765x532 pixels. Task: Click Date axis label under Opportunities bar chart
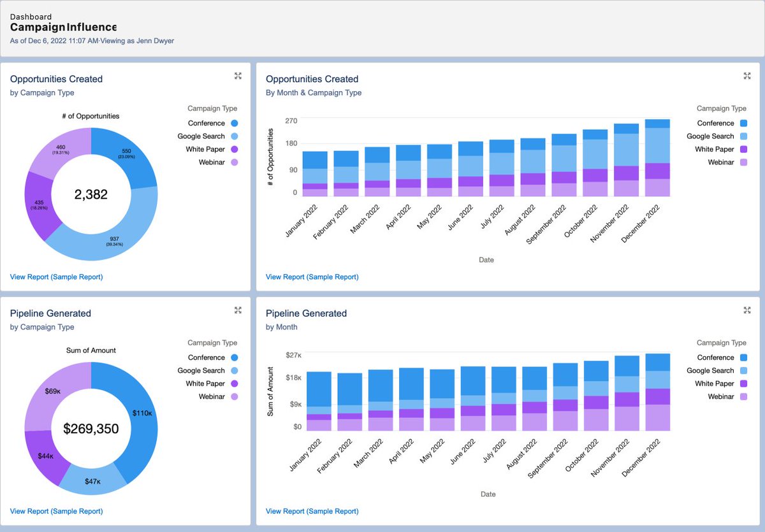(486, 260)
